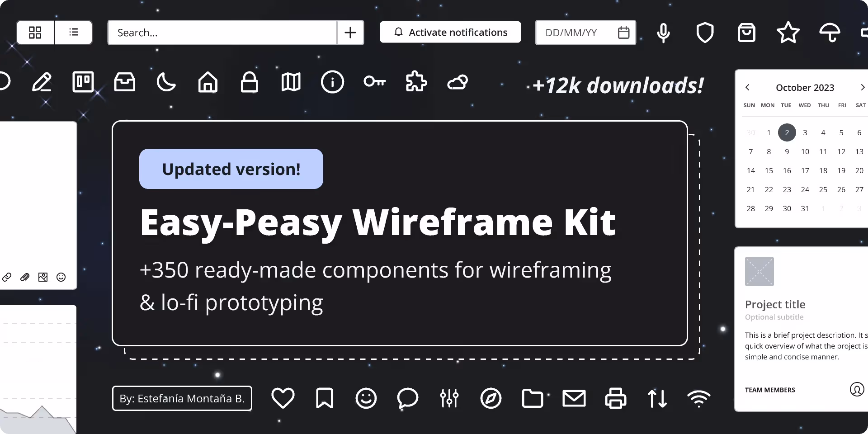This screenshot has width=868, height=434.
Task: Click the wifi icon
Action: [699, 399]
